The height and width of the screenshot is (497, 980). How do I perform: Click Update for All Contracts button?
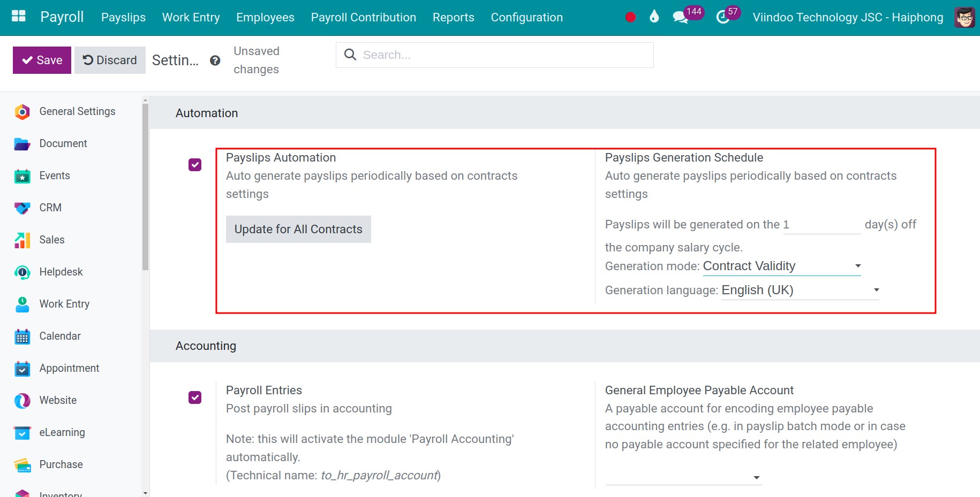click(x=298, y=229)
